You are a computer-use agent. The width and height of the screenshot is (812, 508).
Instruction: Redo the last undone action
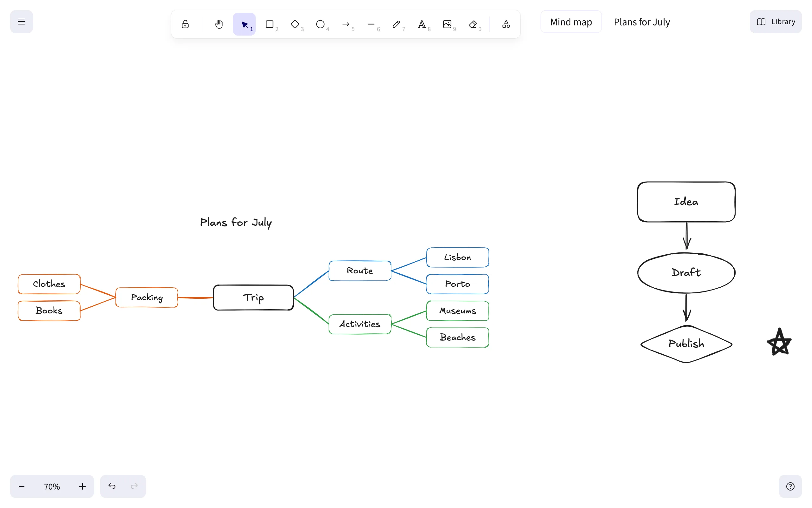click(134, 486)
